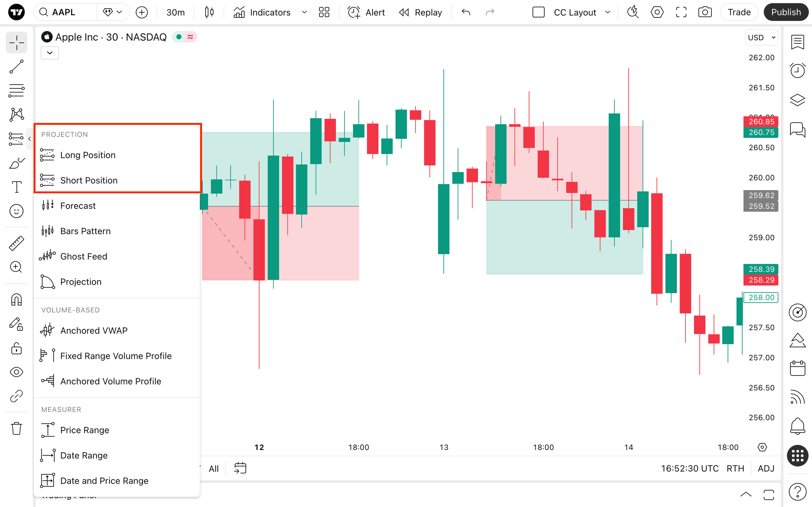The image size is (812, 507).
Task: Click the 258.00 current price label
Action: coord(761,298)
